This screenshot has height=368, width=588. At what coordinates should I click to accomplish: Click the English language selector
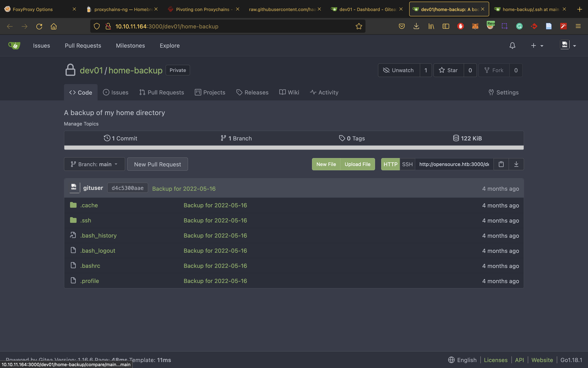(x=462, y=360)
